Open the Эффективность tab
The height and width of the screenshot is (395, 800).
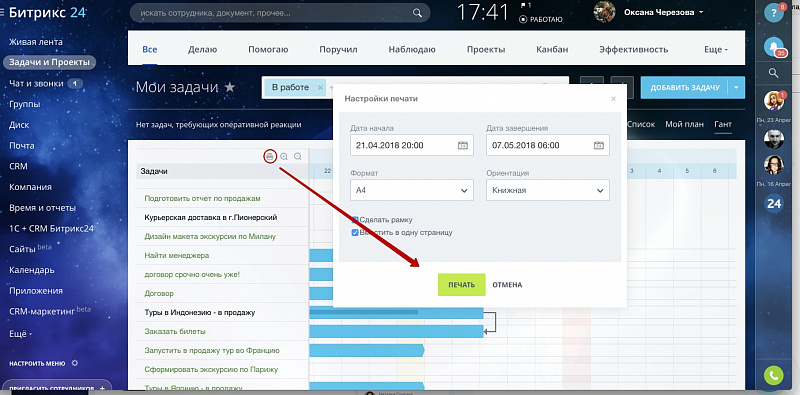[x=634, y=50]
